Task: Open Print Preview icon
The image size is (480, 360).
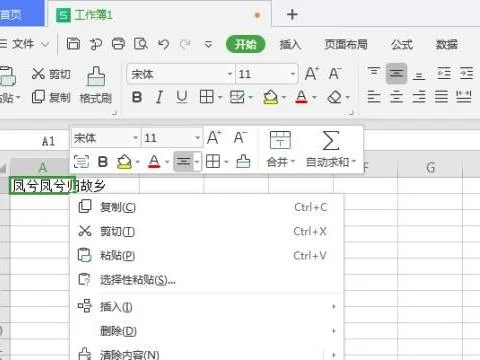Action: tap(141, 44)
